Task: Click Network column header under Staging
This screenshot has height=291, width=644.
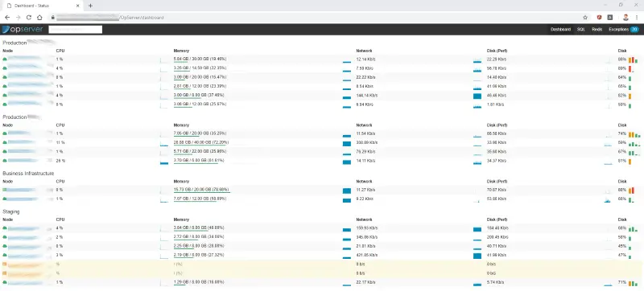Action: coord(364,219)
